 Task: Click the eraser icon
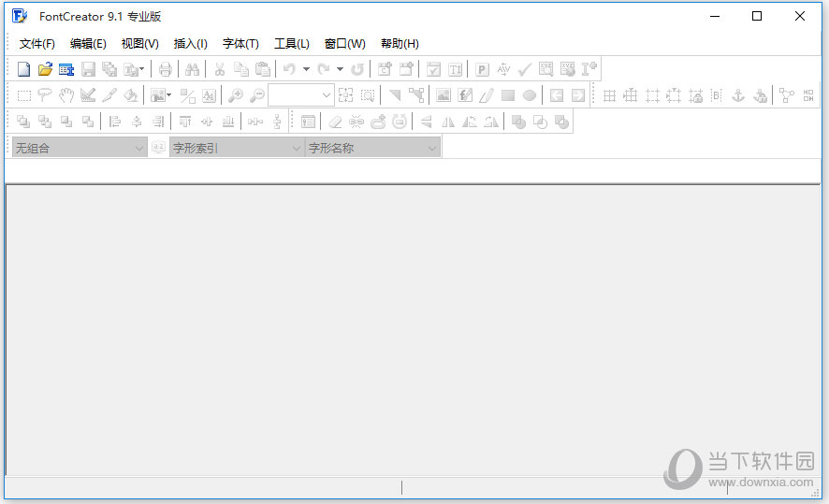tap(335, 122)
